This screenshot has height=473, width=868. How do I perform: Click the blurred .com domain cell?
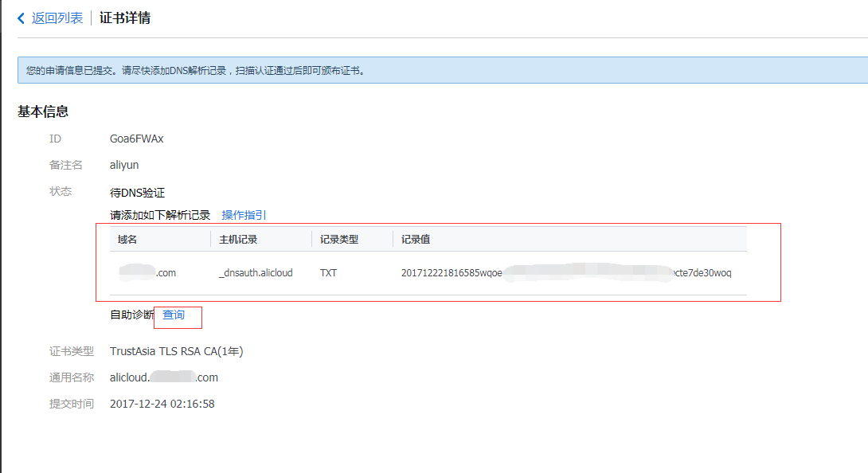pos(147,273)
